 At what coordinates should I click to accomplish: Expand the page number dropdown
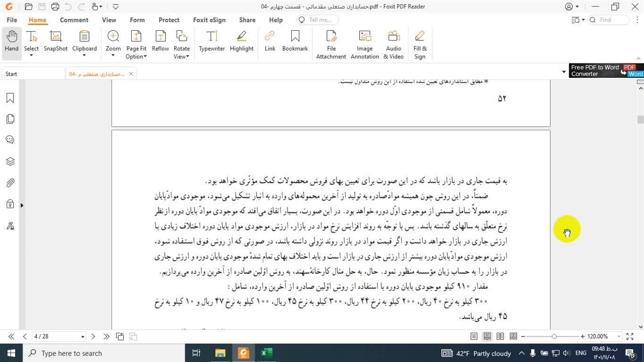click(x=83, y=336)
